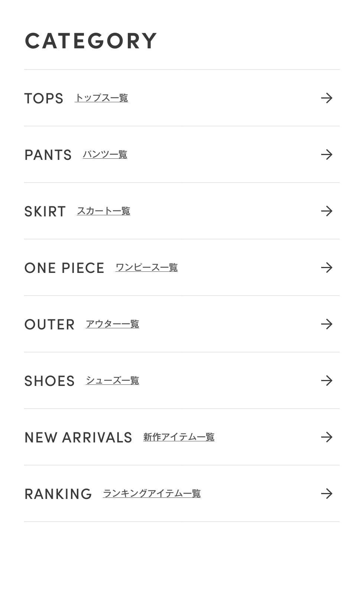Open the パンツ一覧 link

pyautogui.click(x=105, y=155)
